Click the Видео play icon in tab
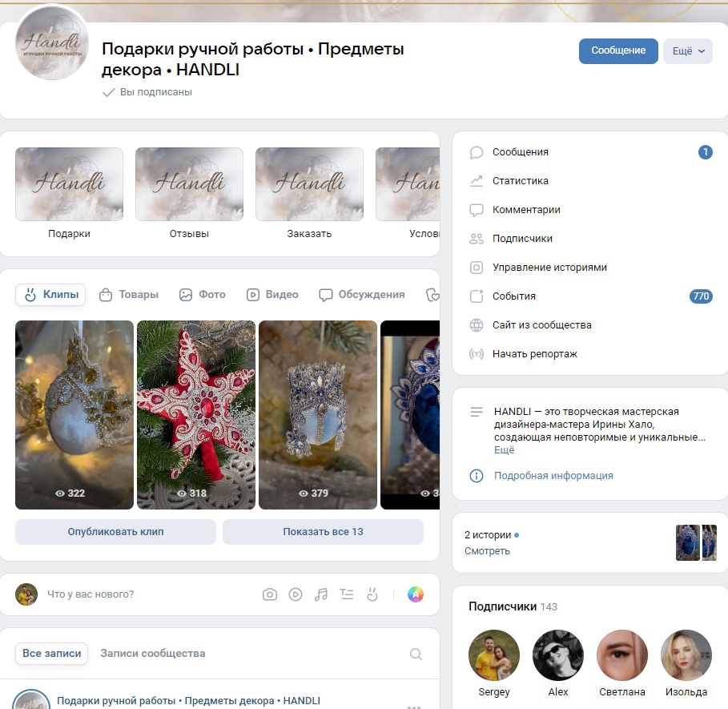 pos(252,294)
